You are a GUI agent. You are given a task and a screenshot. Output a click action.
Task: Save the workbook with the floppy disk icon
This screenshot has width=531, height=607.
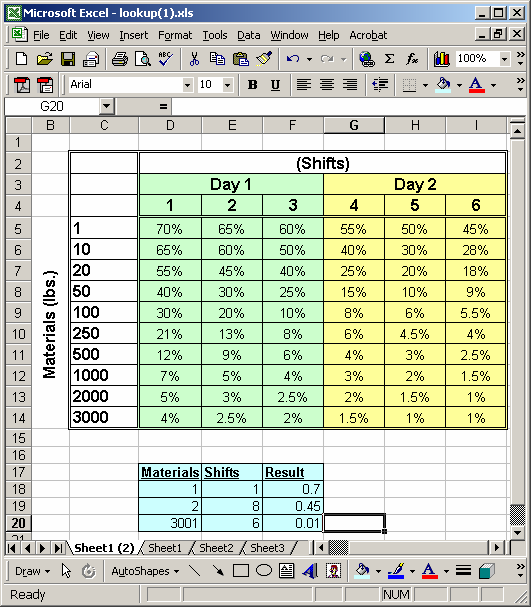(x=68, y=59)
